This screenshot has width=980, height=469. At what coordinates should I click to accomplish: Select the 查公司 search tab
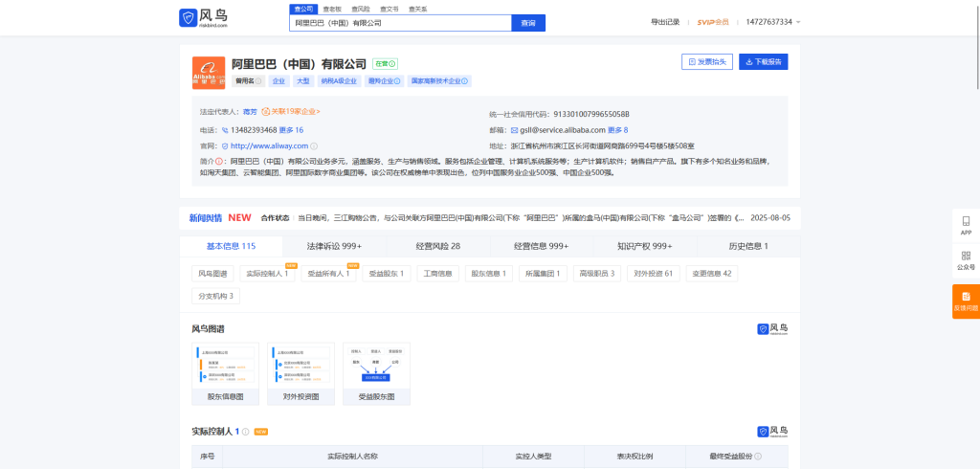pyautogui.click(x=303, y=9)
